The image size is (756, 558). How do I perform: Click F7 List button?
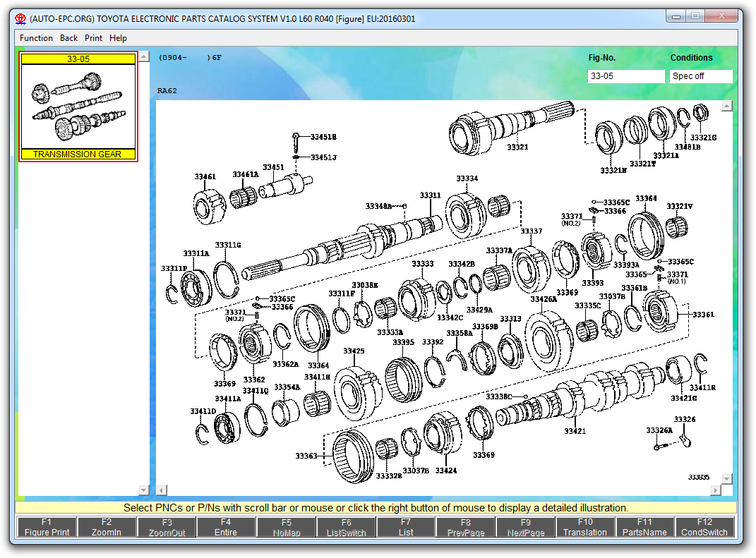(406, 527)
